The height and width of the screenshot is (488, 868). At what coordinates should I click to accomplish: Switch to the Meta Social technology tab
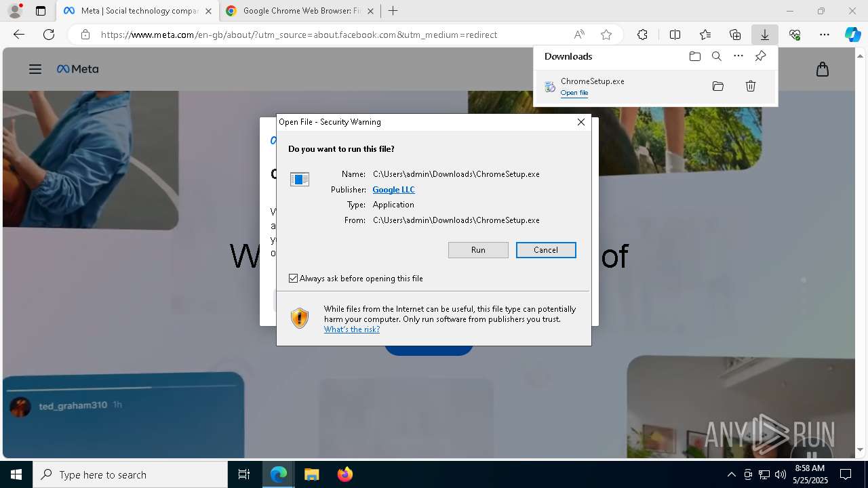pos(138,11)
